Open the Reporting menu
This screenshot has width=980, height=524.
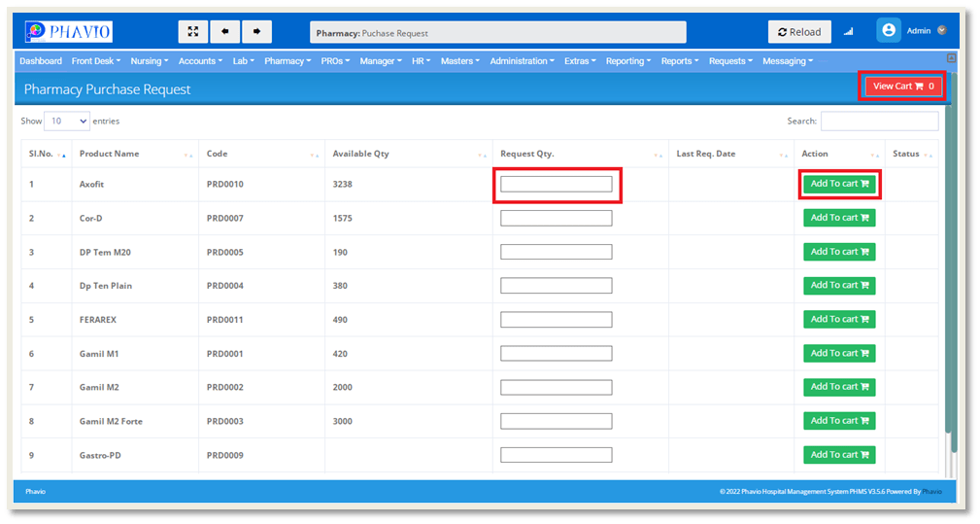tap(627, 61)
